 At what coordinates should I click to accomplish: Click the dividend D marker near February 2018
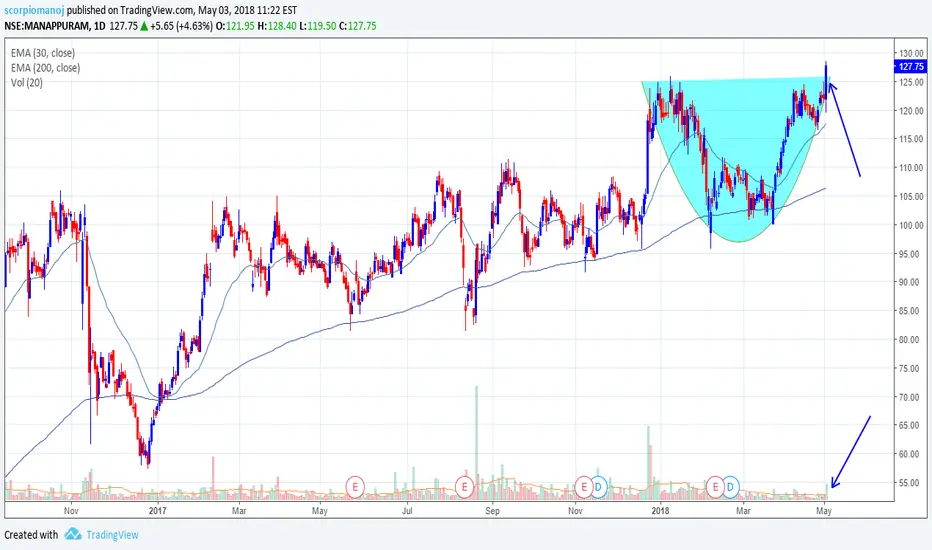click(x=731, y=487)
